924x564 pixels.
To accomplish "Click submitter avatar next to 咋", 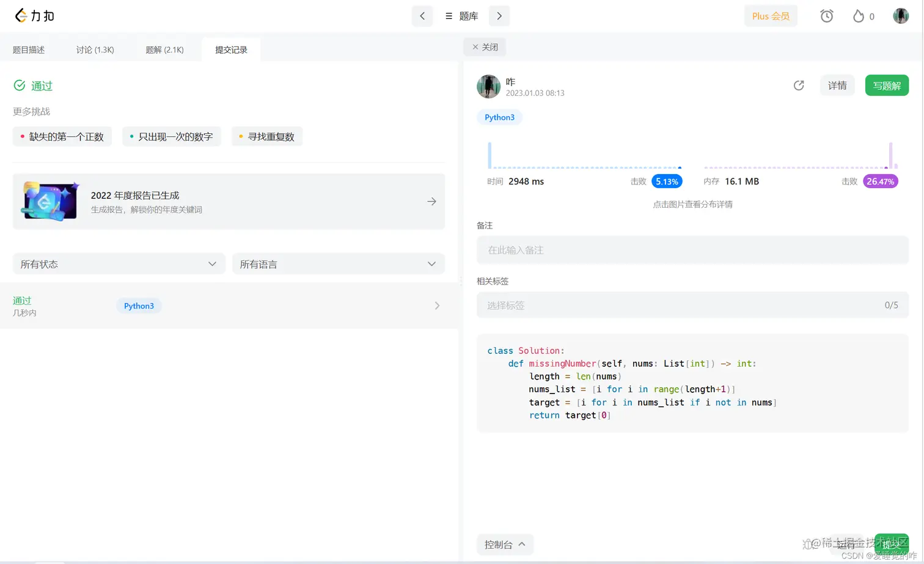I will tap(488, 87).
